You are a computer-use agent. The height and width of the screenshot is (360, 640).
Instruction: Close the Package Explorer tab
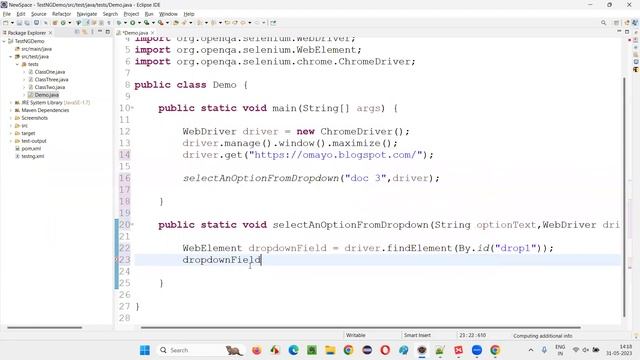point(51,33)
